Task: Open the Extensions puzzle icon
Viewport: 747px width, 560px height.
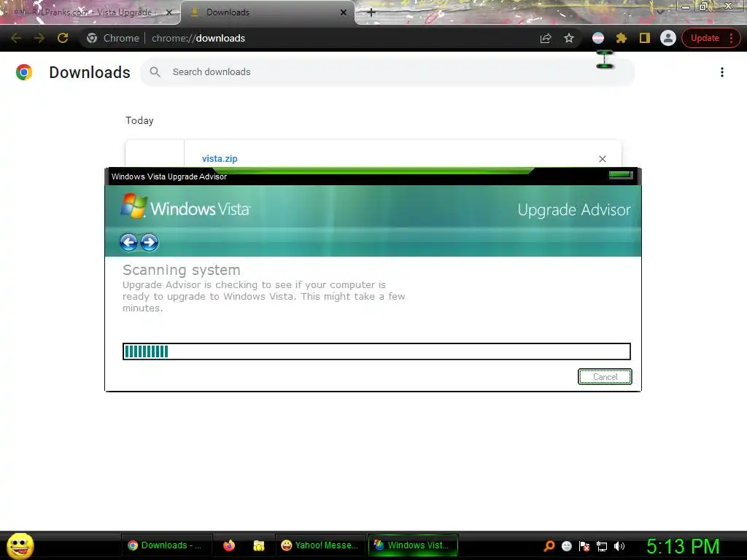Action: point(622,38)
